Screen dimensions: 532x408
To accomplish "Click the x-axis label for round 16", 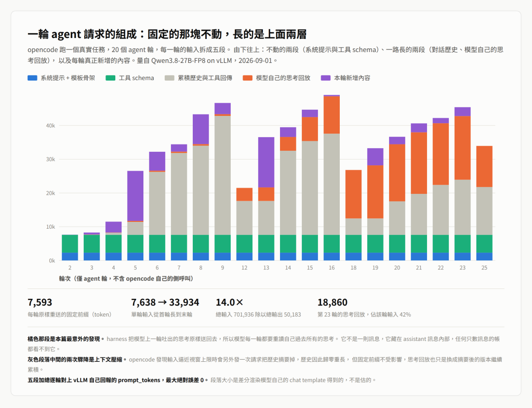I will pos(331,268).
